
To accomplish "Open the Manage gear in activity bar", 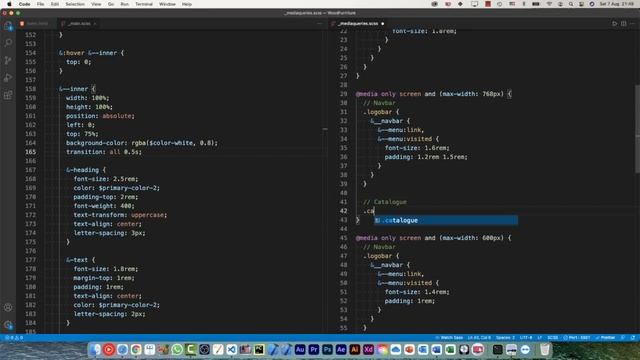I will pyautogui.click(x=8, y=325).
